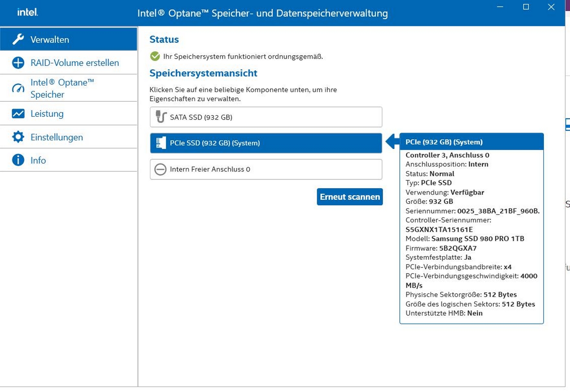
Task: Click the Status heading
Action: point(164,39)
